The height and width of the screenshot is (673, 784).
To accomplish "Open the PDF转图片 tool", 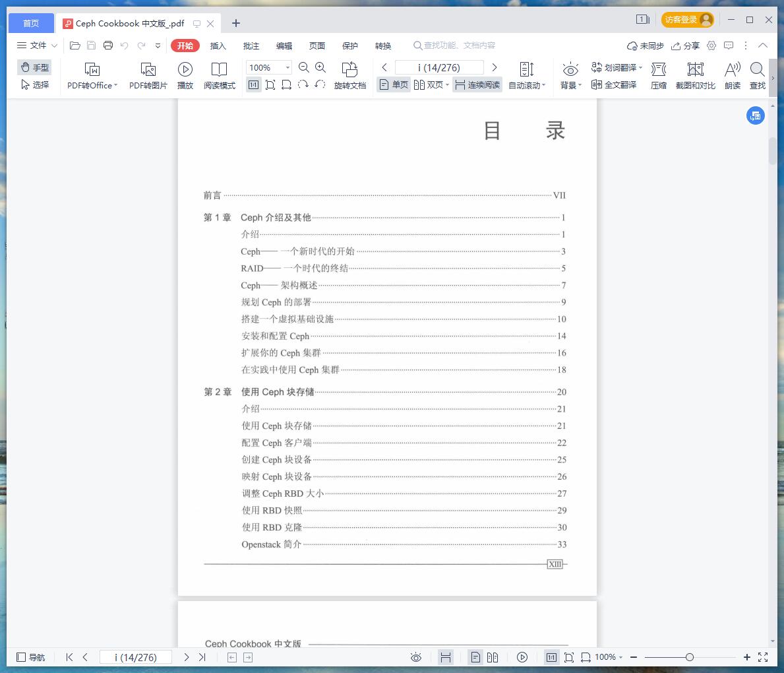I will [148, 75].
